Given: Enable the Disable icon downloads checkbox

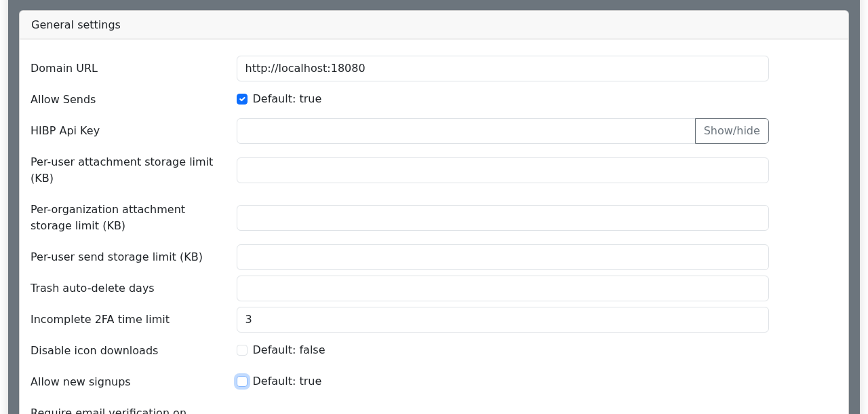Looking at the screenshot, I should coord(242,350).
